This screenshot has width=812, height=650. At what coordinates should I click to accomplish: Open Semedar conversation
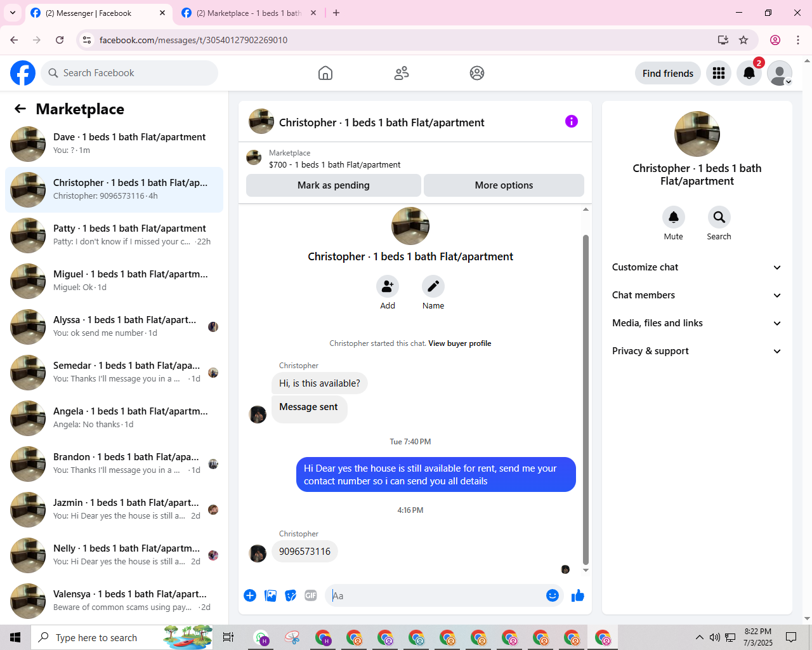click(x=114, y=373)
